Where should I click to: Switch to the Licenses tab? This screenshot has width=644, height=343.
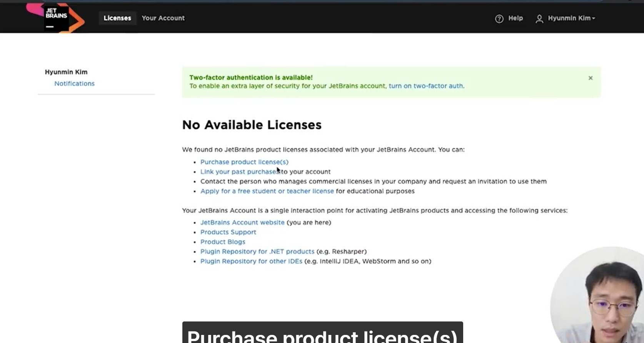click(x=117, y=18)
